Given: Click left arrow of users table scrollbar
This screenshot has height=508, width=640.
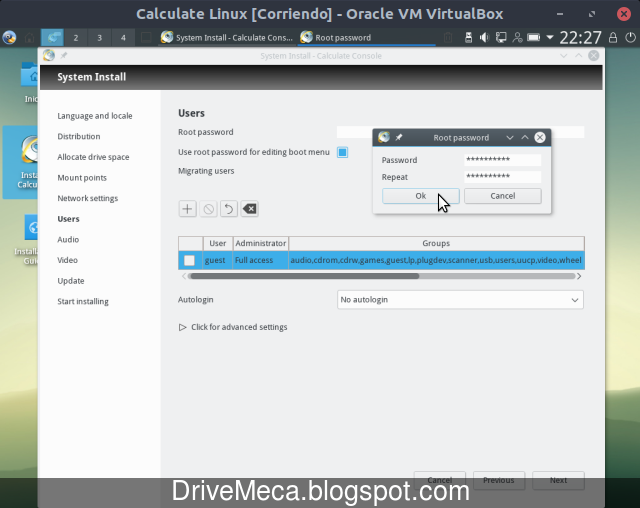Looking at the screenshot, I should click(x=184, y=276).
